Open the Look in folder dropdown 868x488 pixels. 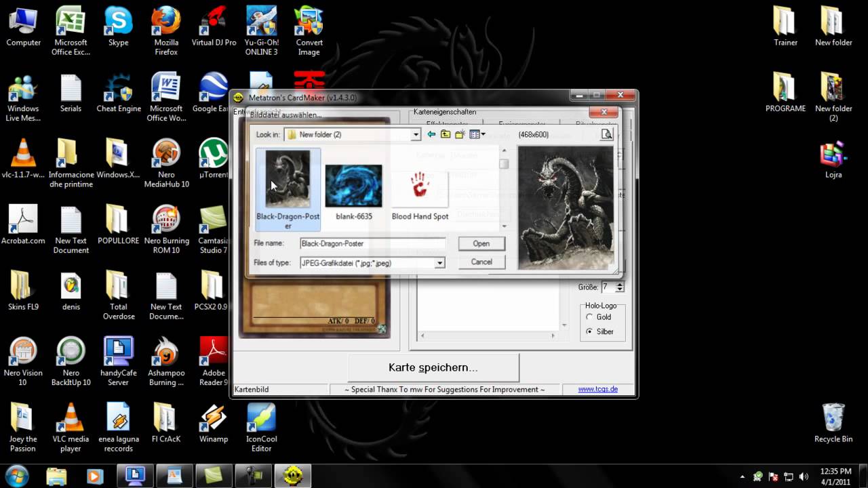tap(416, 134)
